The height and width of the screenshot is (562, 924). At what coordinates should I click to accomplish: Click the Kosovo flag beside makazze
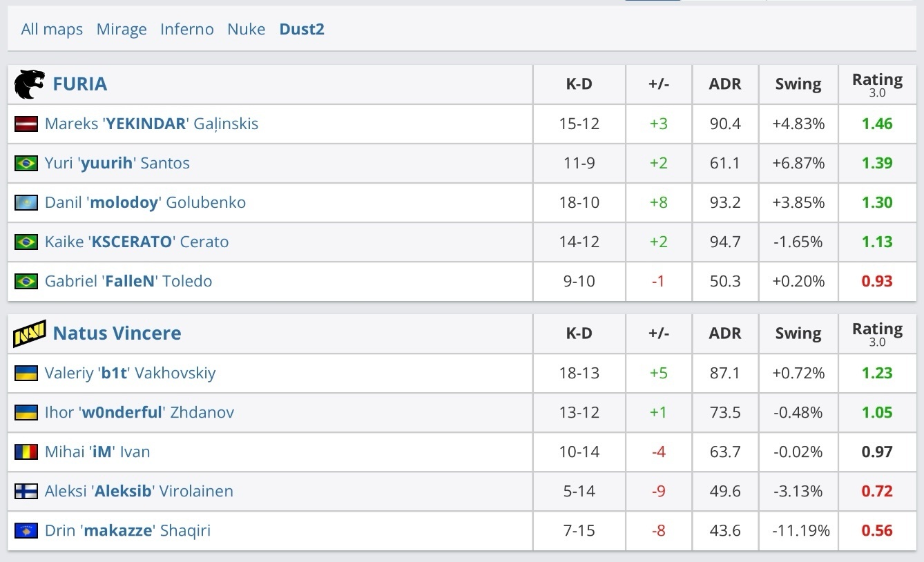(x=26, y=531)
